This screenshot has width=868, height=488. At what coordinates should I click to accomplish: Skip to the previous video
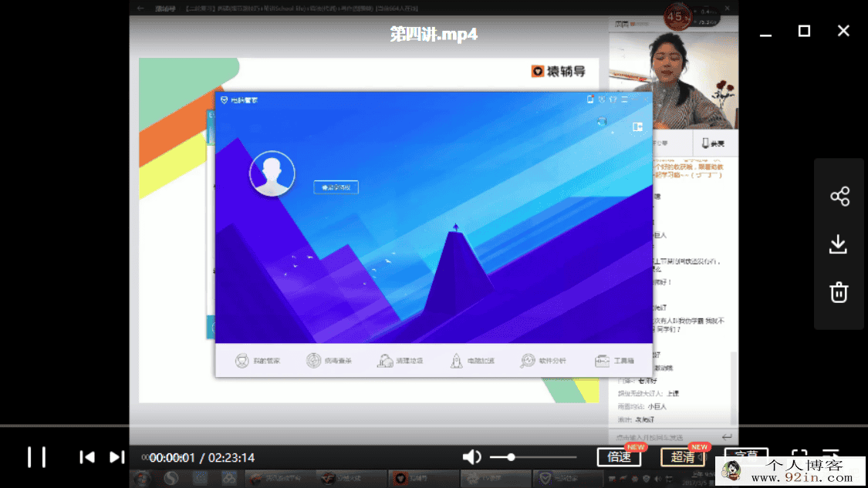[87, 457]
